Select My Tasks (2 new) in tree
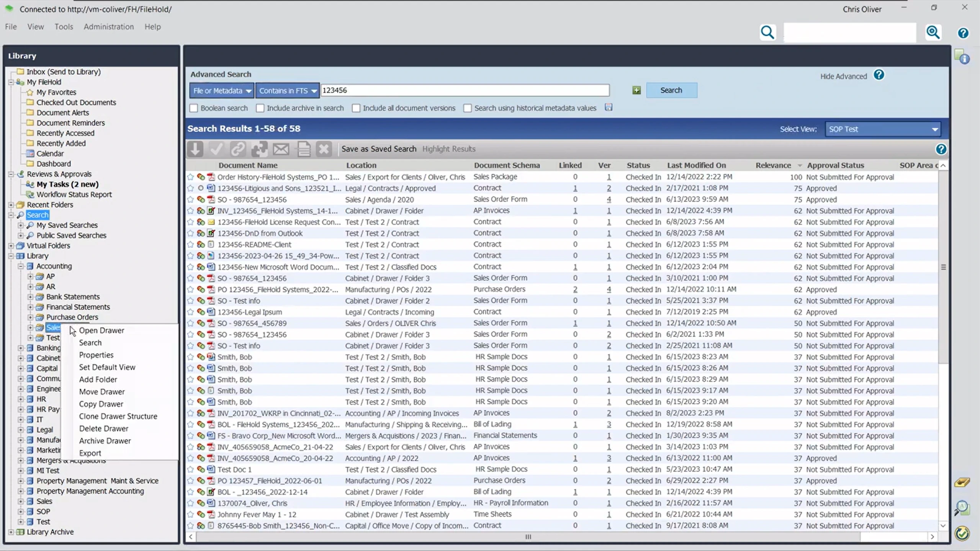 (x=67, y=184)
